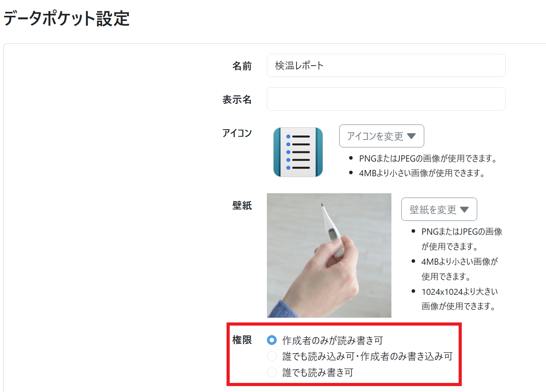Select the 誰でも読み書き可 radio button
Screen dimensions: 546x392
click(272, 372)
